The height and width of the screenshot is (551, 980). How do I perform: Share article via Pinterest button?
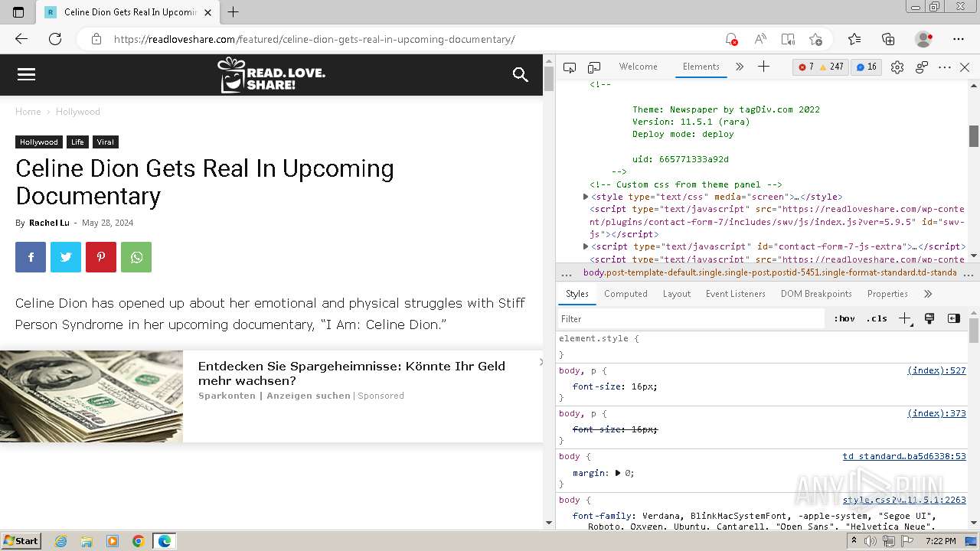point(101,257)
